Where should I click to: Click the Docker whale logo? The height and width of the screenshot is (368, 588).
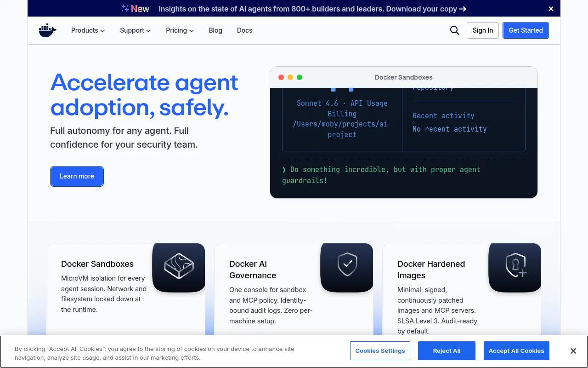click(48, 30)
